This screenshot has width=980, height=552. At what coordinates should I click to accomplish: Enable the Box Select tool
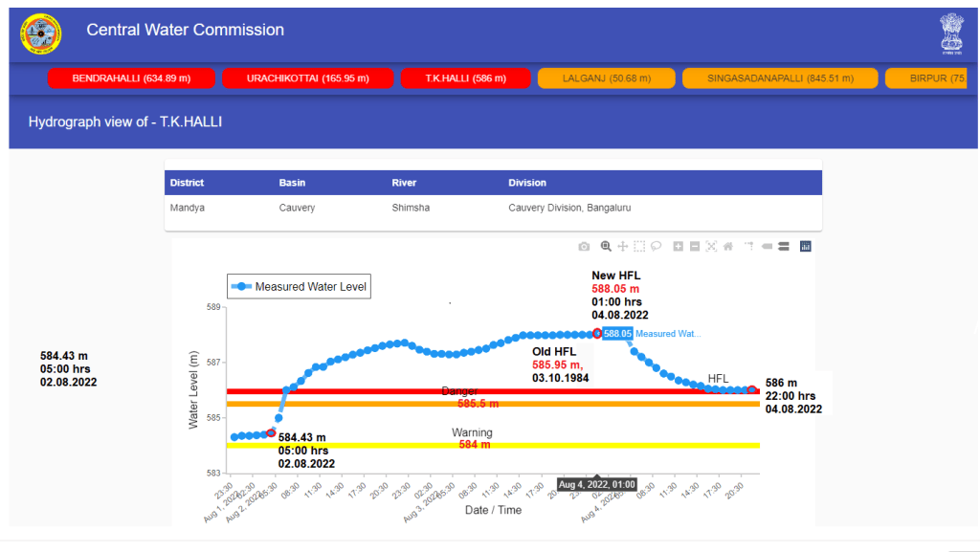[x=637, y=246]
